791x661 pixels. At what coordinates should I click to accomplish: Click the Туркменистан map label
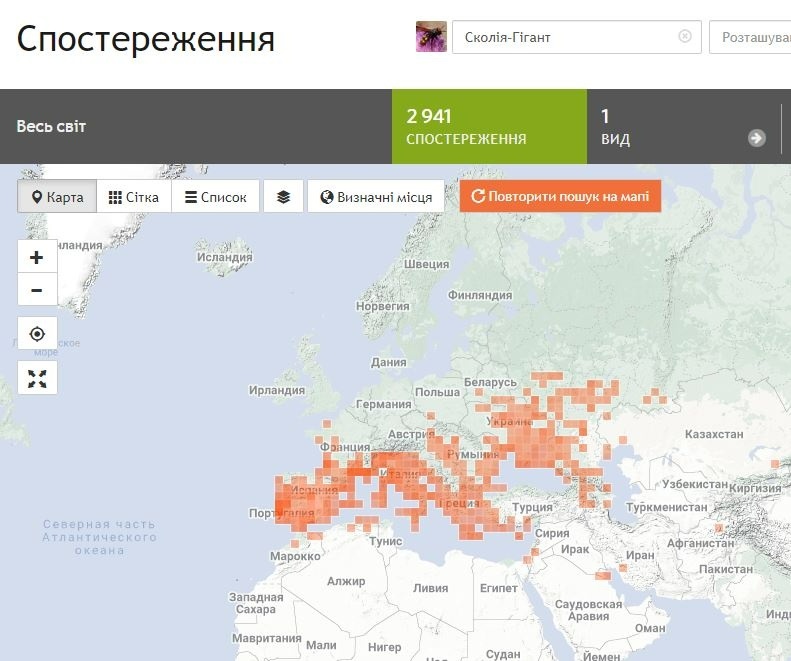[667, 507]
